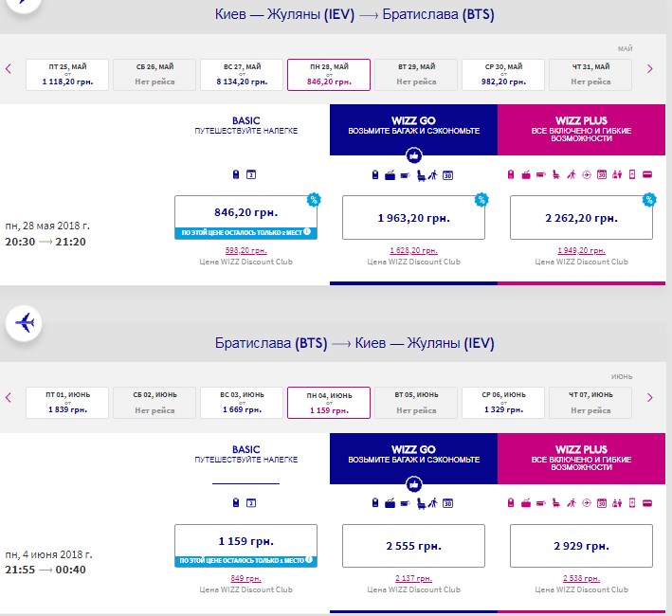Click thumbs-up badge above 1 963,20 грн. fare
This screenshot has height=616, width=672.
(x=412, y=155)
